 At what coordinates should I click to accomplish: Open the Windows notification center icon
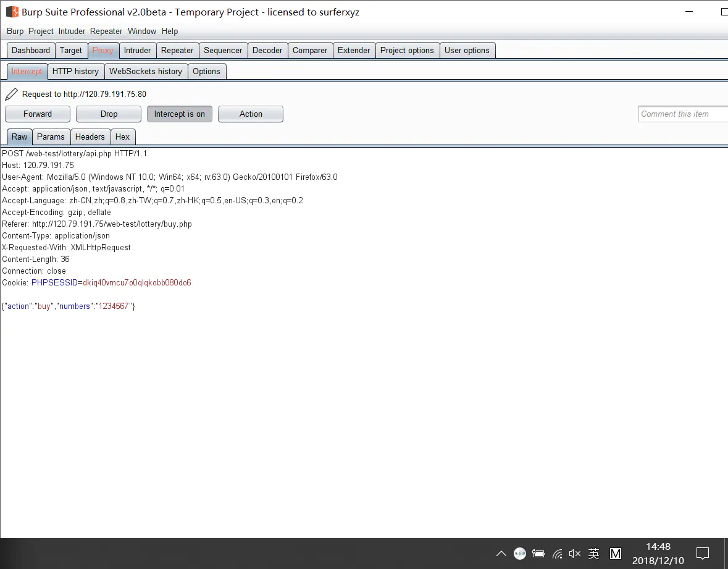tap(703, 553)
